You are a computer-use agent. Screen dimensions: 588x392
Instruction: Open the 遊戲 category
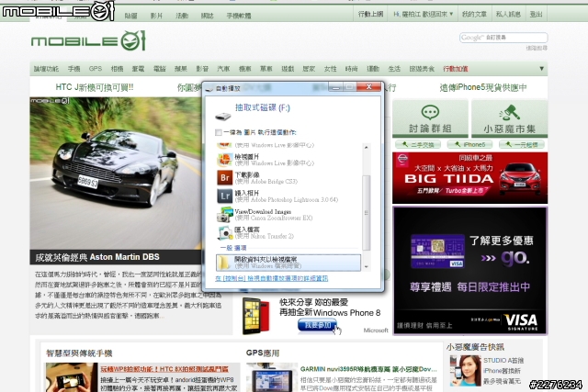click(288, 69)
